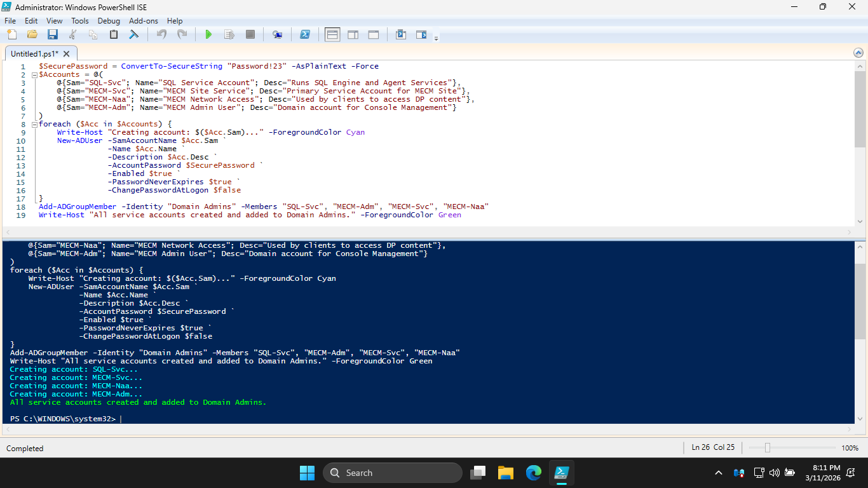The image size is (868, 488).
Task: Open the Windows taskbar Search box
Action: click(x=392, y=473)
